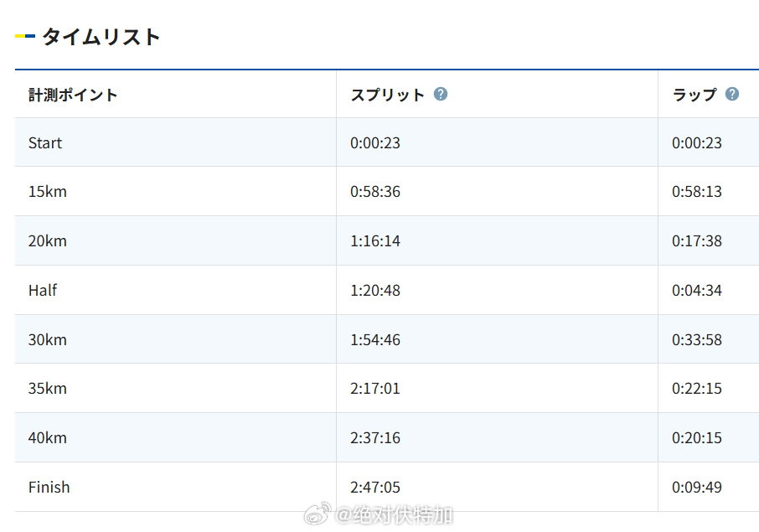Screen dimensions: 759x532
Task: Select the Finish row label
Action: point(49,488)
